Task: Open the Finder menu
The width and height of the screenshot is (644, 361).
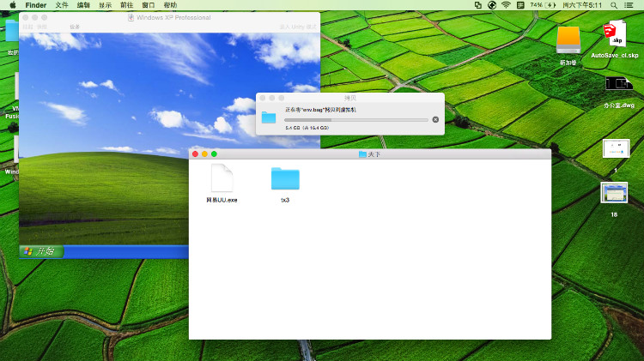Action: point(36,5)
